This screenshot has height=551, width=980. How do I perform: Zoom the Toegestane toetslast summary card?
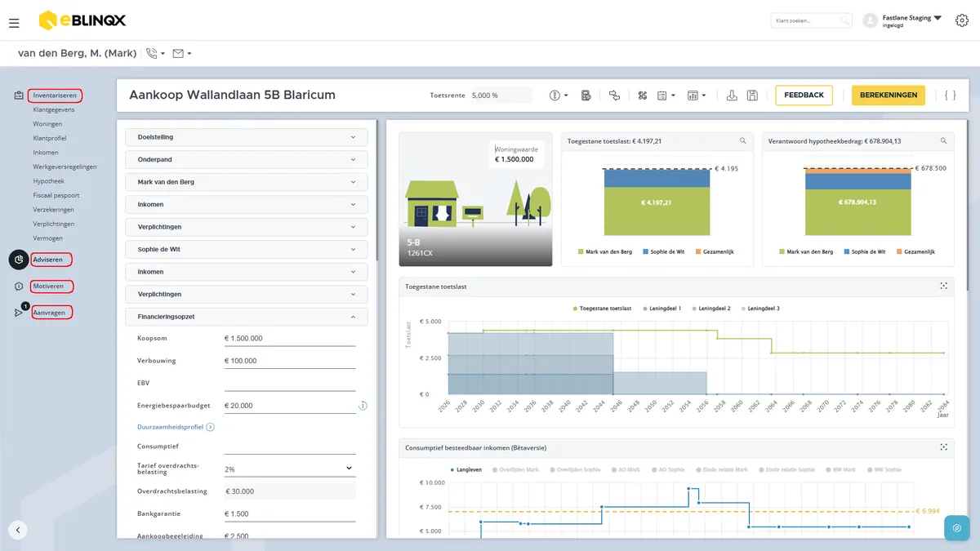point(743,141)
